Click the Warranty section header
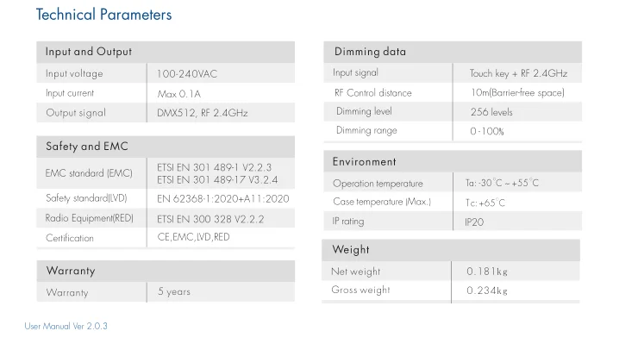The width and height of the screenshot is (644, 350). tap(166, 272)
